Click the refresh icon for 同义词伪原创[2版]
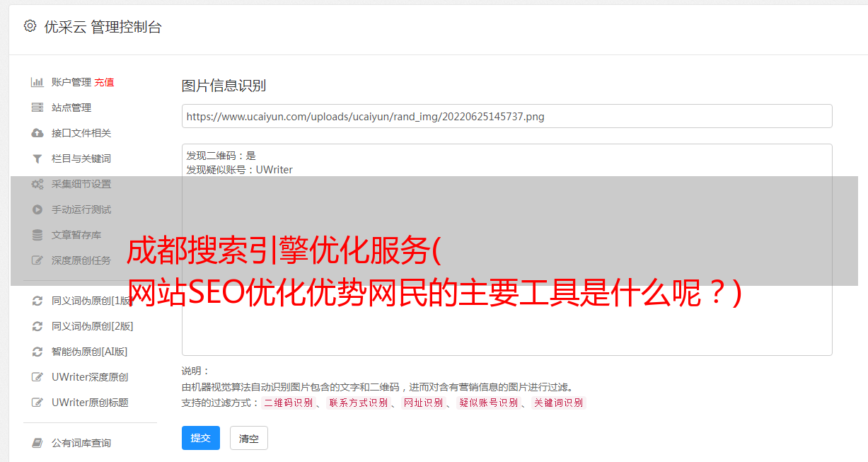 tap(37, 326)
